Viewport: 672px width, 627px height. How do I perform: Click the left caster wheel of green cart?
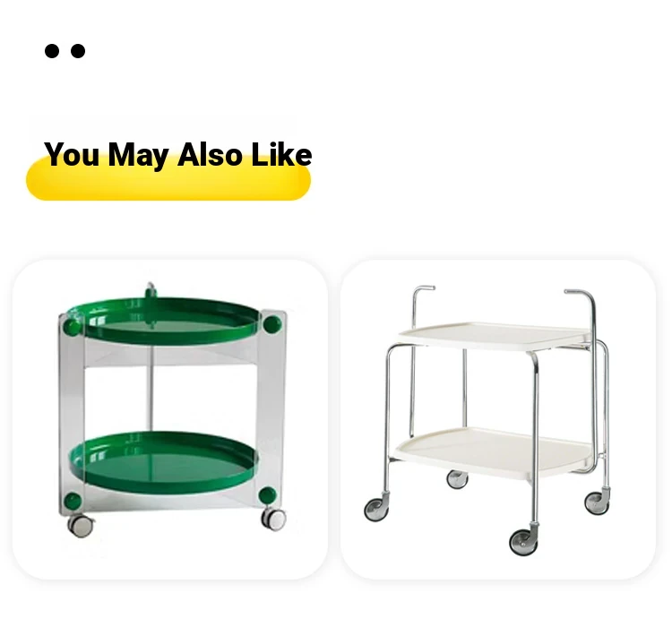coord(80,525)
